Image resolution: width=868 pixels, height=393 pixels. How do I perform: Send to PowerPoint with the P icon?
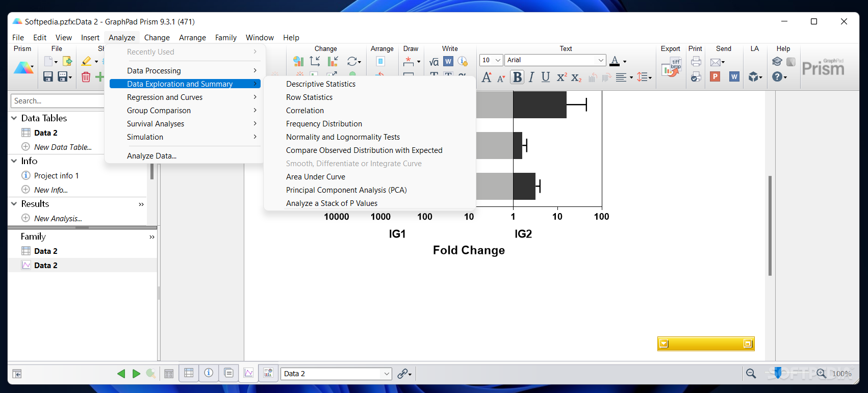click(715, 76)
